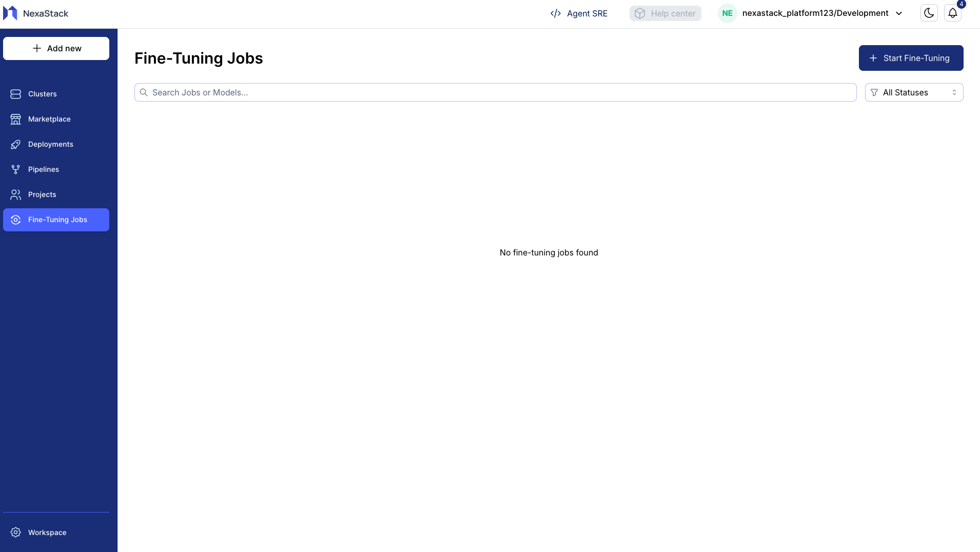This screenshot has width=980, height=552.
Task: Toggle dark mode with moon icon
Action: [929, 13]
